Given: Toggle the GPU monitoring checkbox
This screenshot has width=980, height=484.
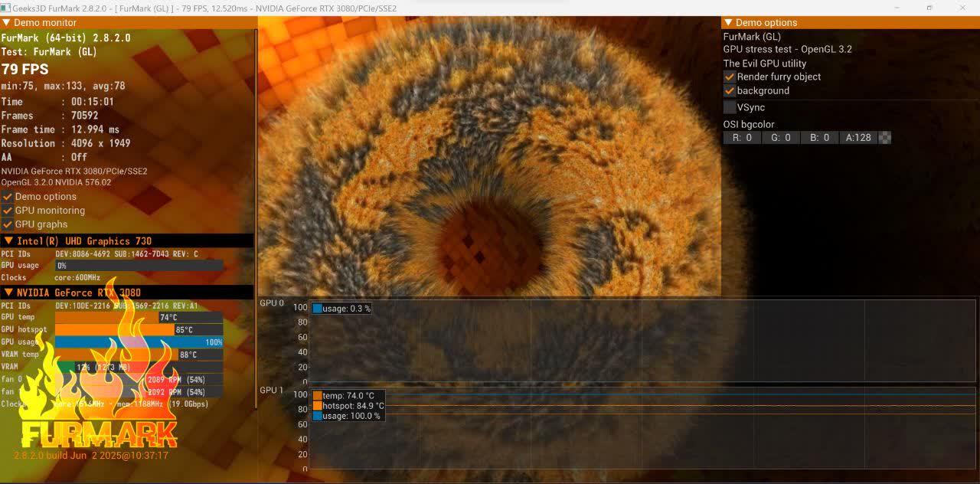Looking at the screenshot, I should click(x=8, y=211).
